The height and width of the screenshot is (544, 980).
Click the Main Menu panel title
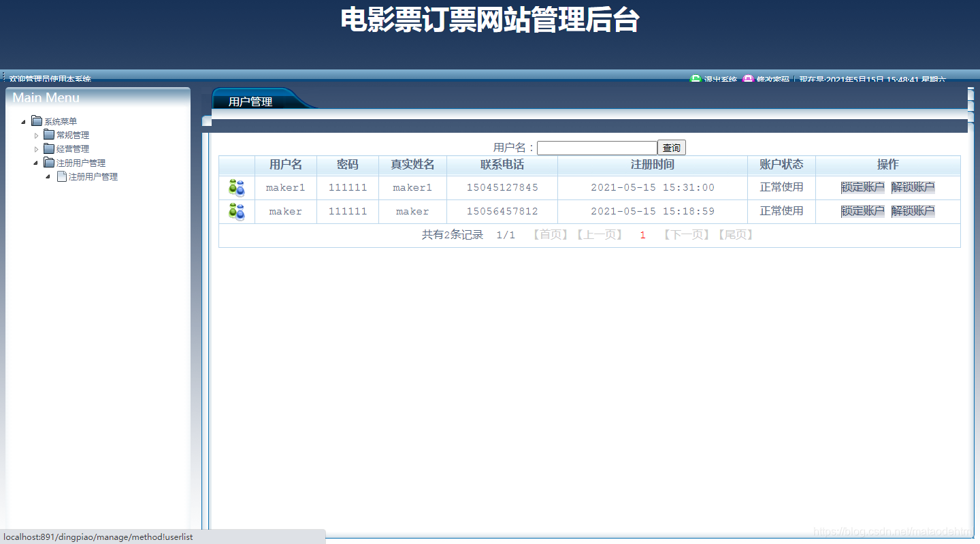pos(46,97)
